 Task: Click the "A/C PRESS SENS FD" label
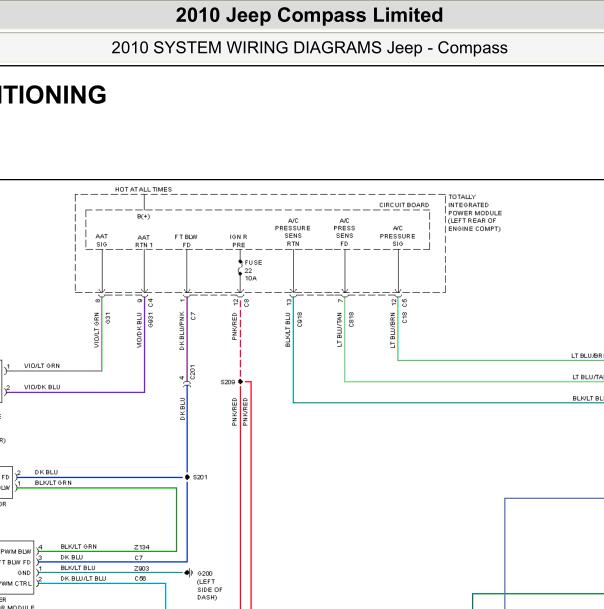coord(344,232)
